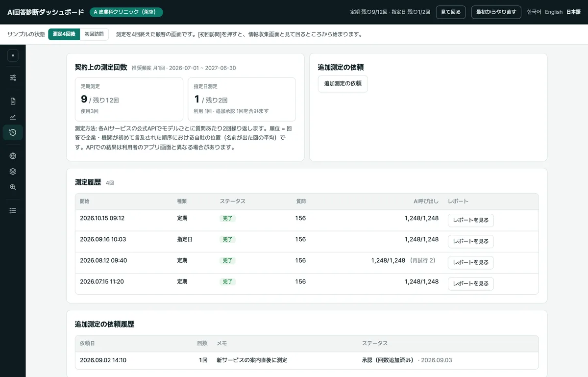The width and height of the screenshot is (588, 377).
Task: Click the 定期測定 count card
Action: click(x=129, y=99)
